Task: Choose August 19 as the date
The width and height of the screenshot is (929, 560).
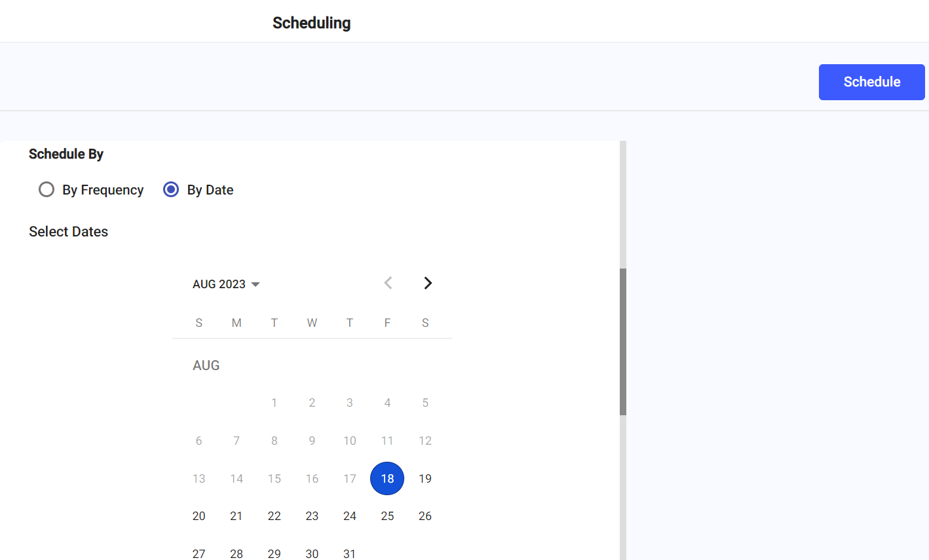Action: (425, 479)
